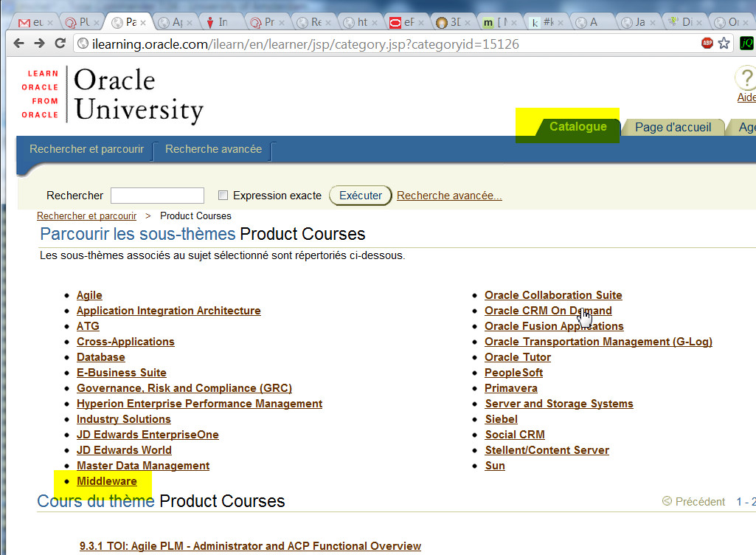The image size is (756, 555).
Task: Open the Aide question mark help icon
Action: coord(746,78)
